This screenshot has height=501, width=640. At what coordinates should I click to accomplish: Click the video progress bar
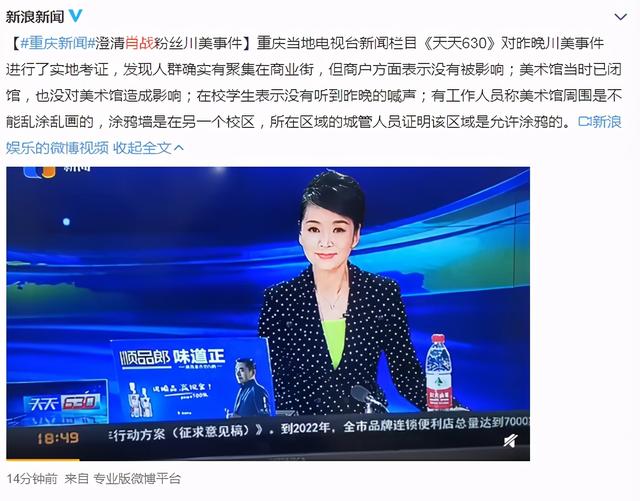[x=268, y=459]
